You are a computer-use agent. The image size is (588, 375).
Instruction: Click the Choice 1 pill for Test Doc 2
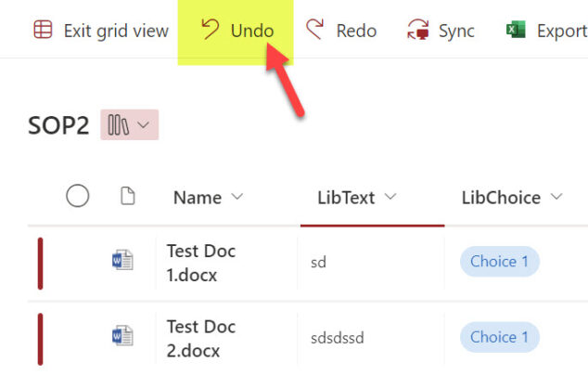[x=500, y=337]
